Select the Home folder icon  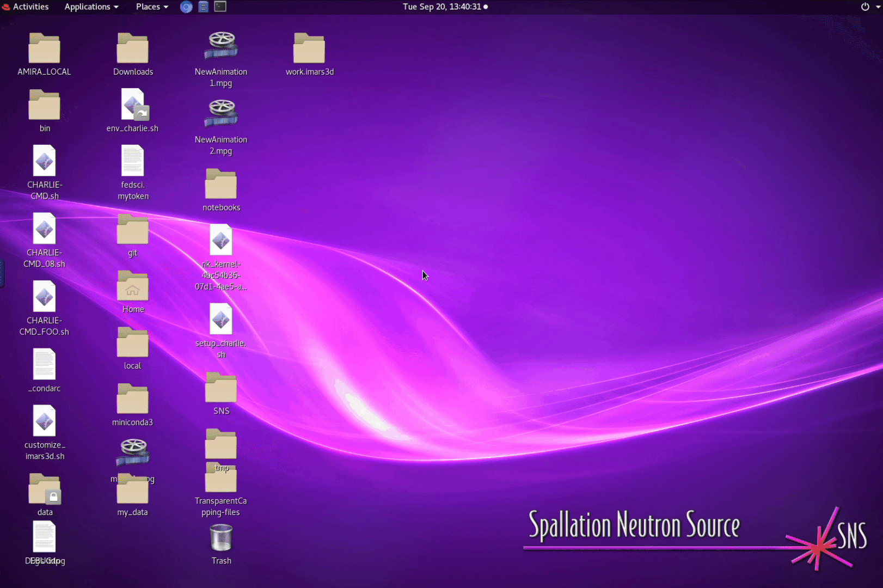tap(132, 286)
